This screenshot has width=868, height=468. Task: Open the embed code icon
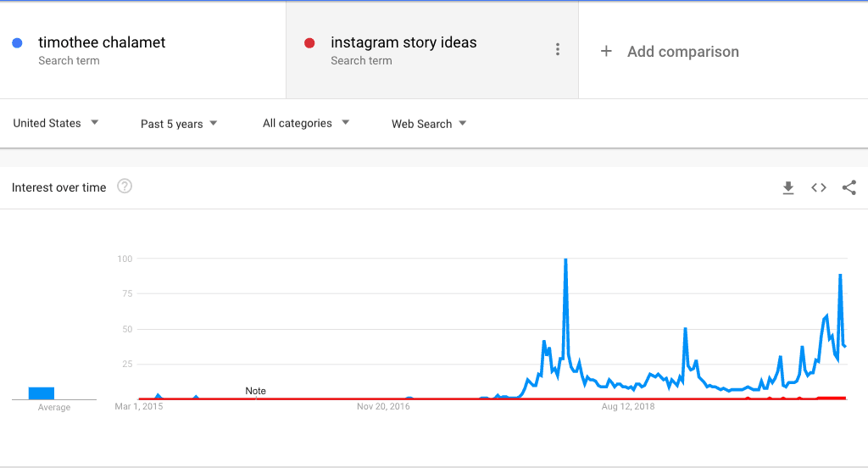click(x=819, y=187)
